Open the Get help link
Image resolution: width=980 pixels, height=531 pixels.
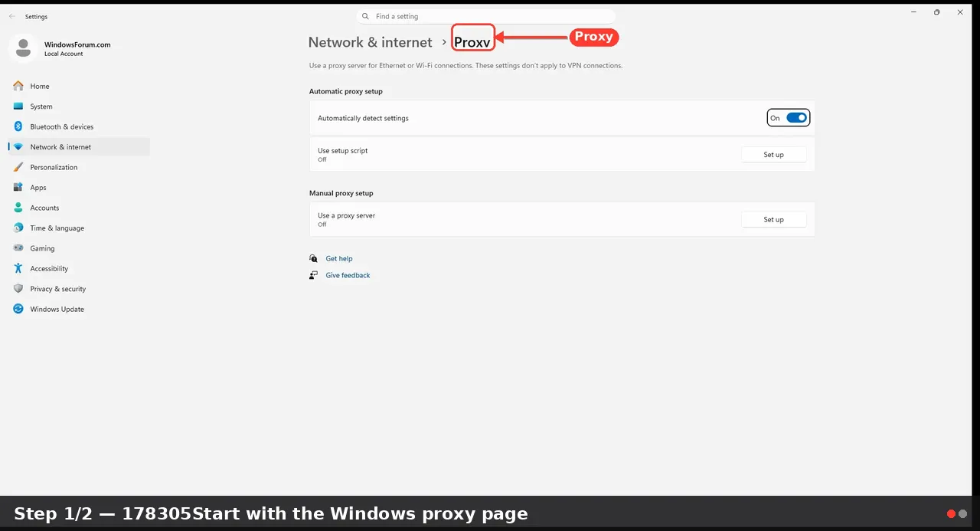pyautogui.click(x=339, y=259)
